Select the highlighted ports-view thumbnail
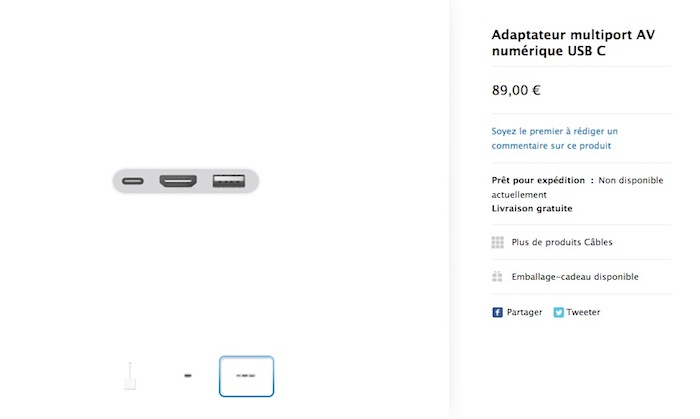 (246, 377)
